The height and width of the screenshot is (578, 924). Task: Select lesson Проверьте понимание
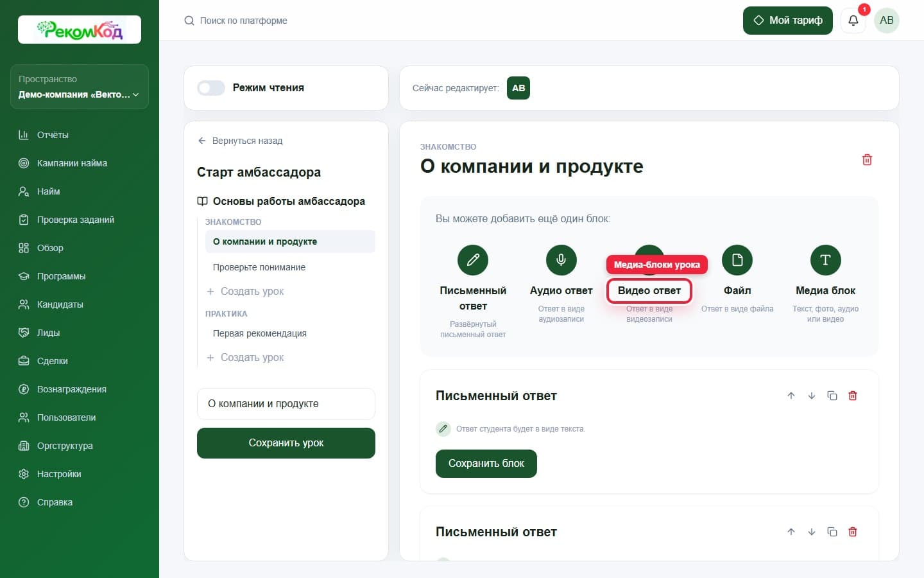click(290, 267)
